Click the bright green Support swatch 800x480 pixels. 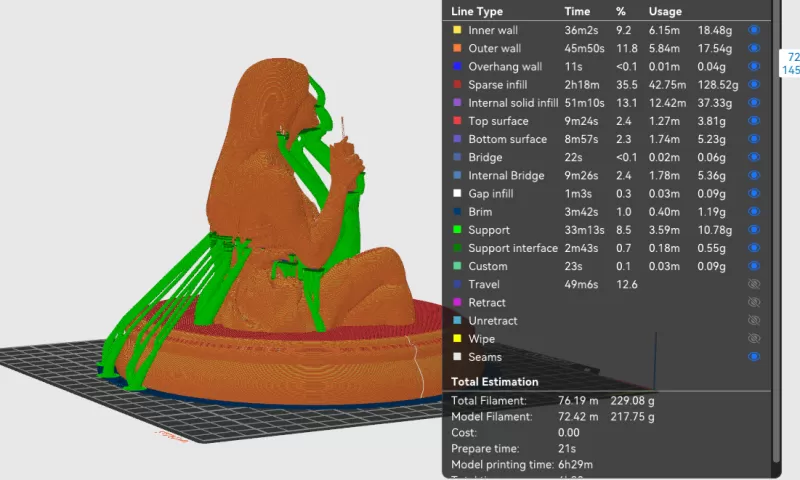tap(457, 230)
